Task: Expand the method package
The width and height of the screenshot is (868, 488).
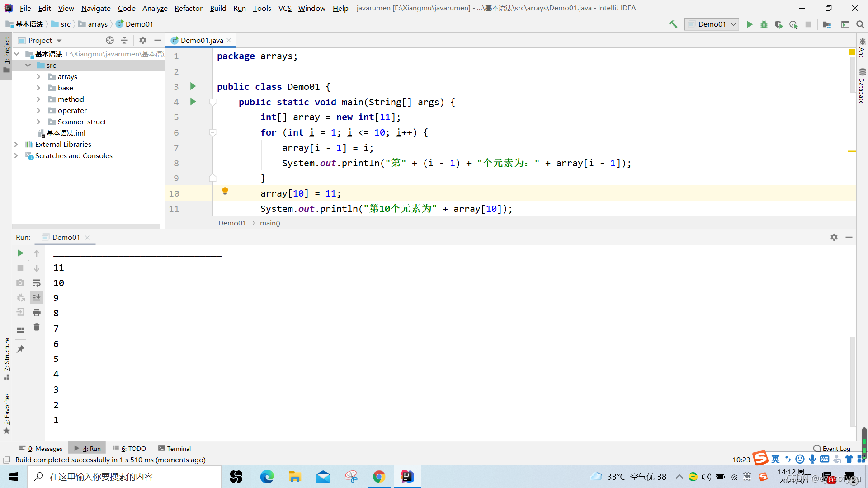Action: (39, 99)
